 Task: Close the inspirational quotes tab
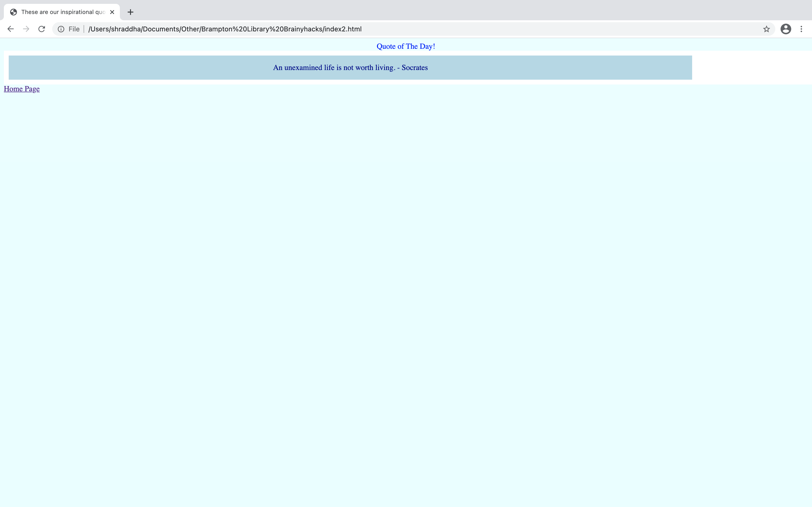click(x=112, y=12)
